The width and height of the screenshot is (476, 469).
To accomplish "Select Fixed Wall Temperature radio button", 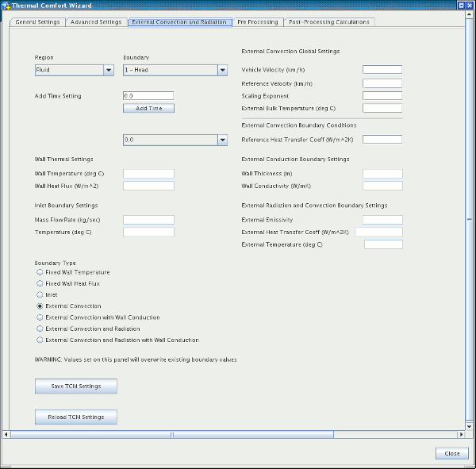I will point(40,272).
